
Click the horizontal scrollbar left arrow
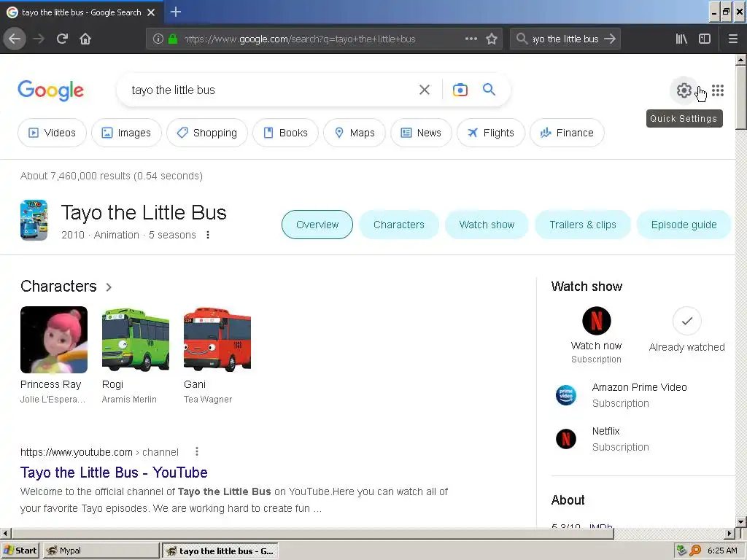click(x=5, y=533)
